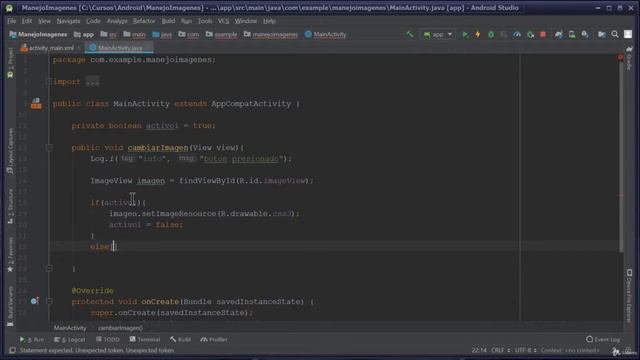Click the cambiarImagen() code breadcrumb at bottom
Screen dimensions: 640x360
point(120,328)
